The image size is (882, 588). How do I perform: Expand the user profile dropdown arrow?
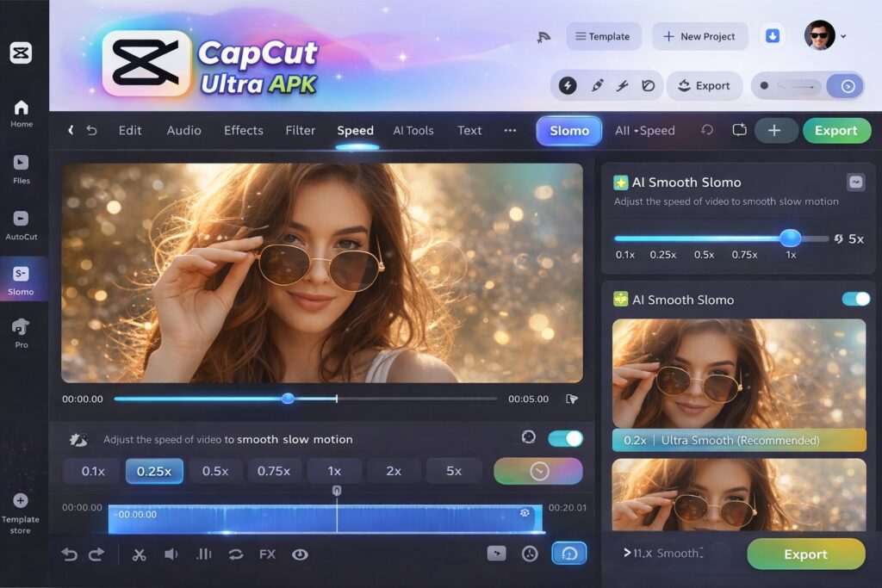click(x=843, y=37)
